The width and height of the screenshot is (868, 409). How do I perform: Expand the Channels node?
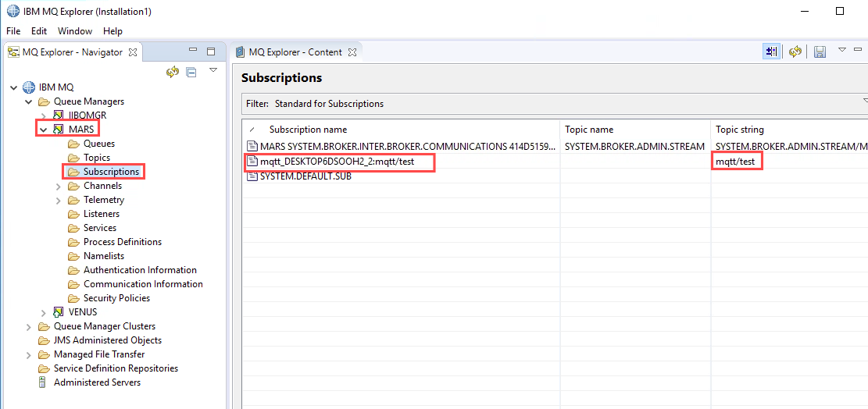click(x=59, y=187)
